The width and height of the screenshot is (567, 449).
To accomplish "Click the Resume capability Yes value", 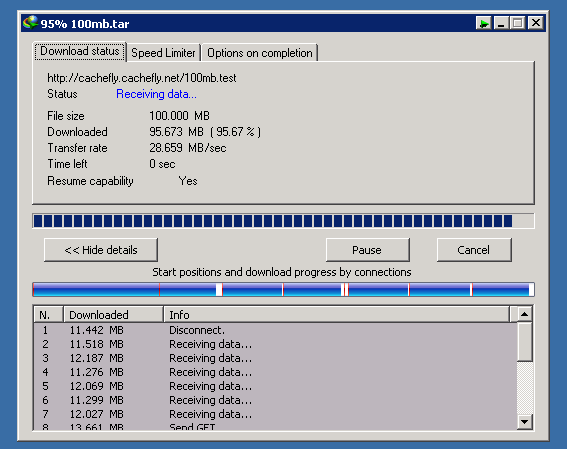I will click(188, 181).
